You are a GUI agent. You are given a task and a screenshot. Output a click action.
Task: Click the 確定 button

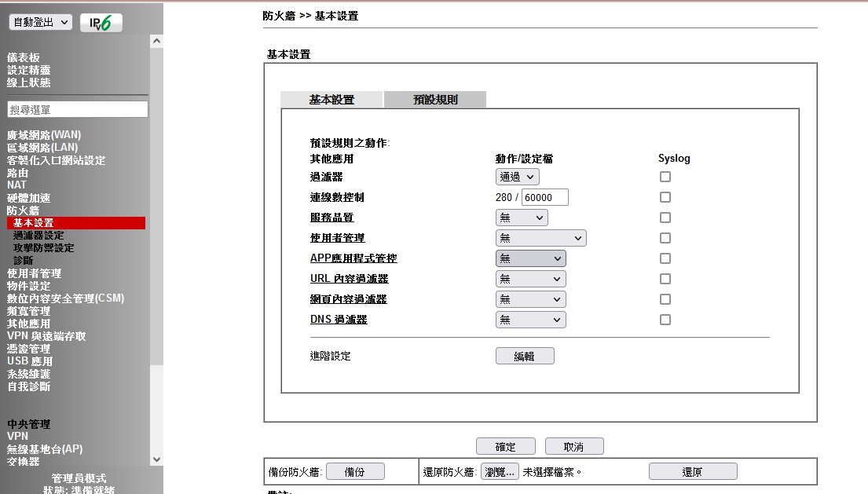click(x=505, y=447)
